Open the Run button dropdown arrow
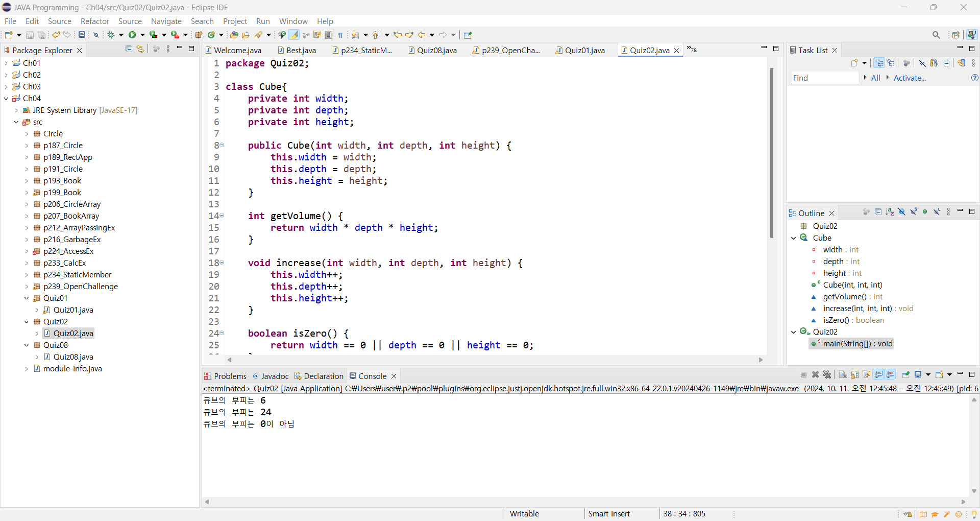Screen dimensions: 980x521 click(142, 35)
